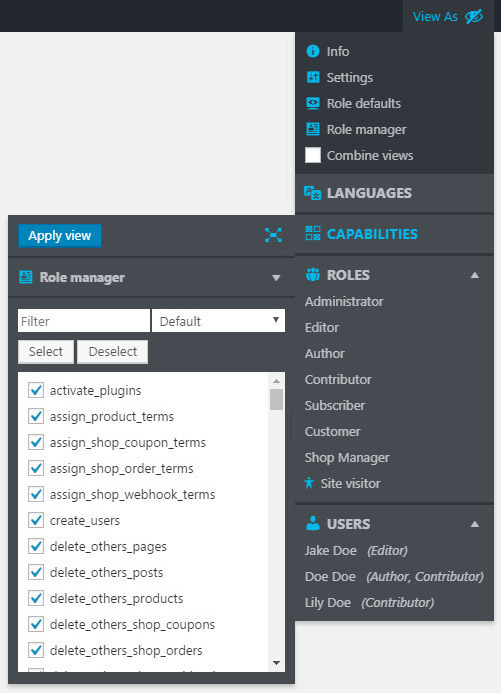Uncheck delete_others_pages checkbox

(36, 546)
